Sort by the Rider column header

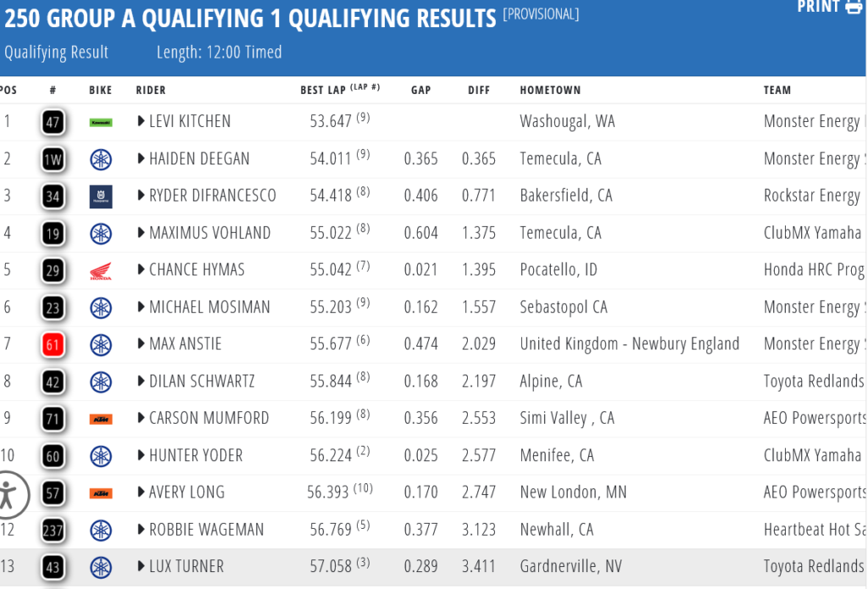coord(151,90)
